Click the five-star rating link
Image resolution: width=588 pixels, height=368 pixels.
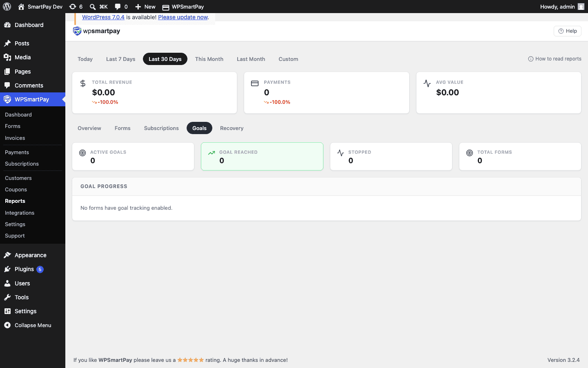(x=190, y=360)
